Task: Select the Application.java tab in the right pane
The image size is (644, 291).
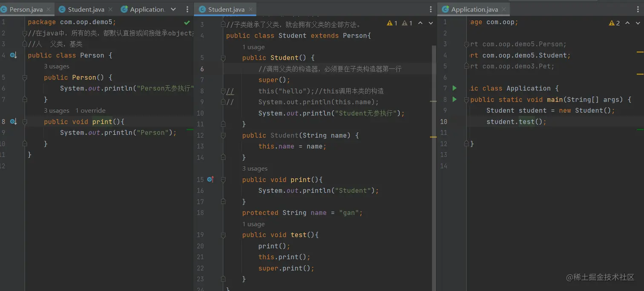Action: 474,9
